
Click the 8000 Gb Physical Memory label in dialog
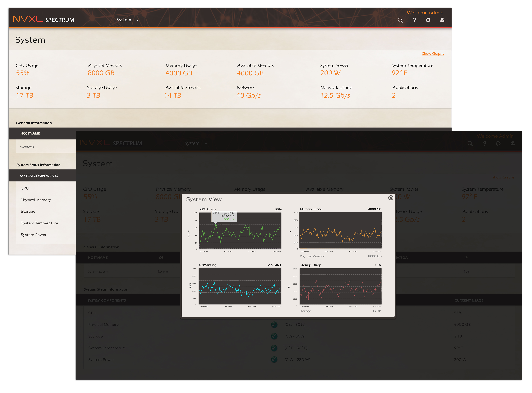pos(375,256)
